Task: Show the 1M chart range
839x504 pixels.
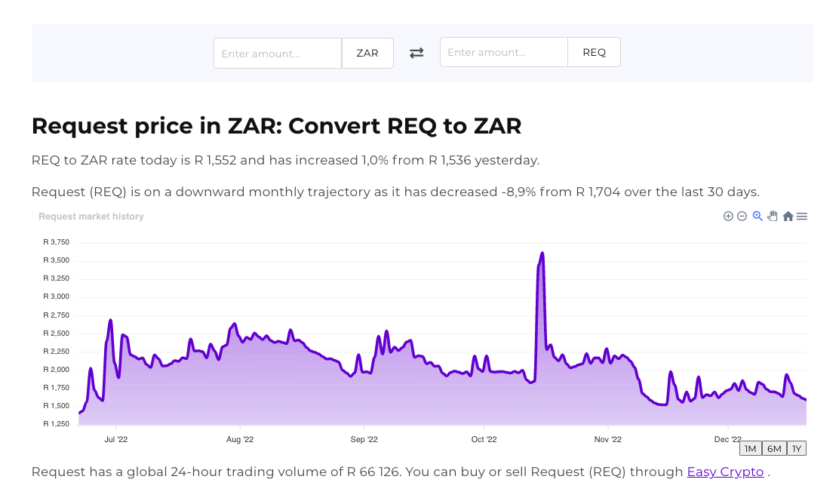Action: pyautogui.click(x=750, y=449)
